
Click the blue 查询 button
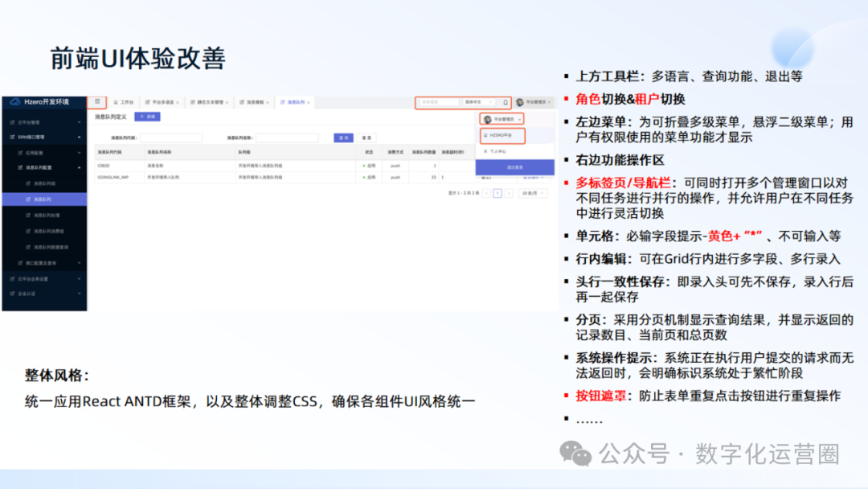coord(343,138)
